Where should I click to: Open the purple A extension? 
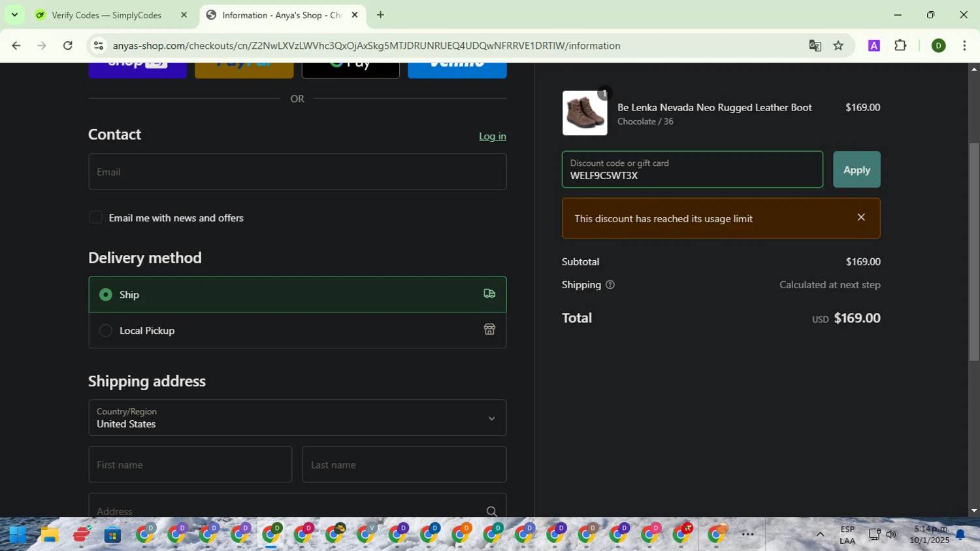pos(874,46)
